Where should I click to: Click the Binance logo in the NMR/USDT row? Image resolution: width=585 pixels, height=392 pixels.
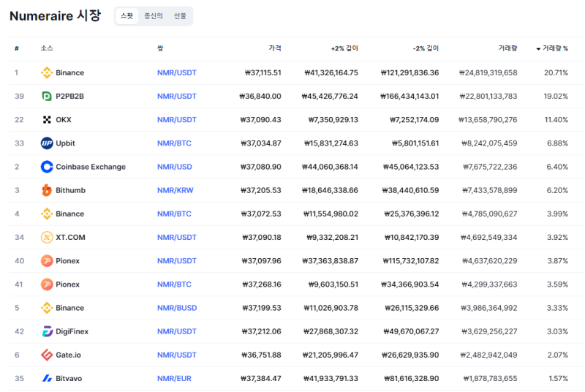[x=47, y=72]
